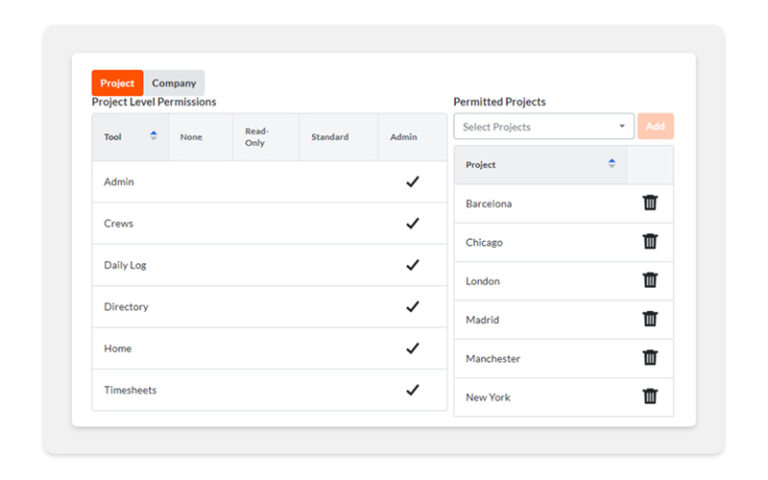Select the Admin row checkmark under Admin
This screenshot has height=480, width=768.
[412, 182]
